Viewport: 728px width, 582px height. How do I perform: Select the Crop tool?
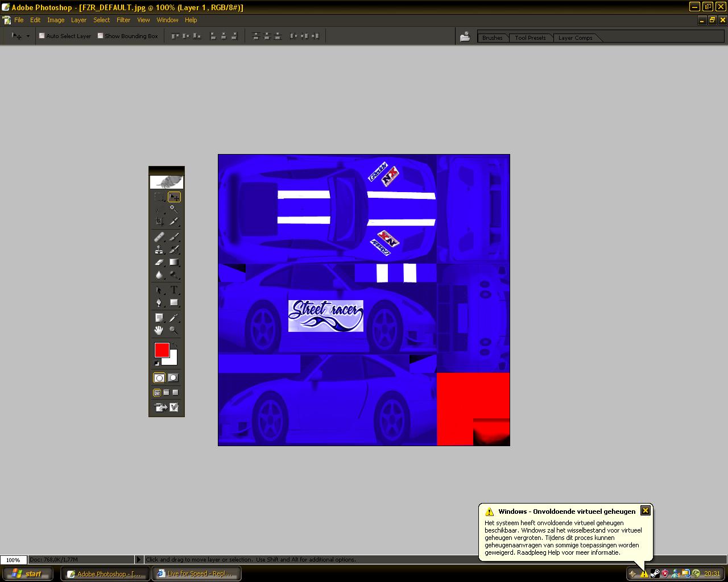[159, 221]
